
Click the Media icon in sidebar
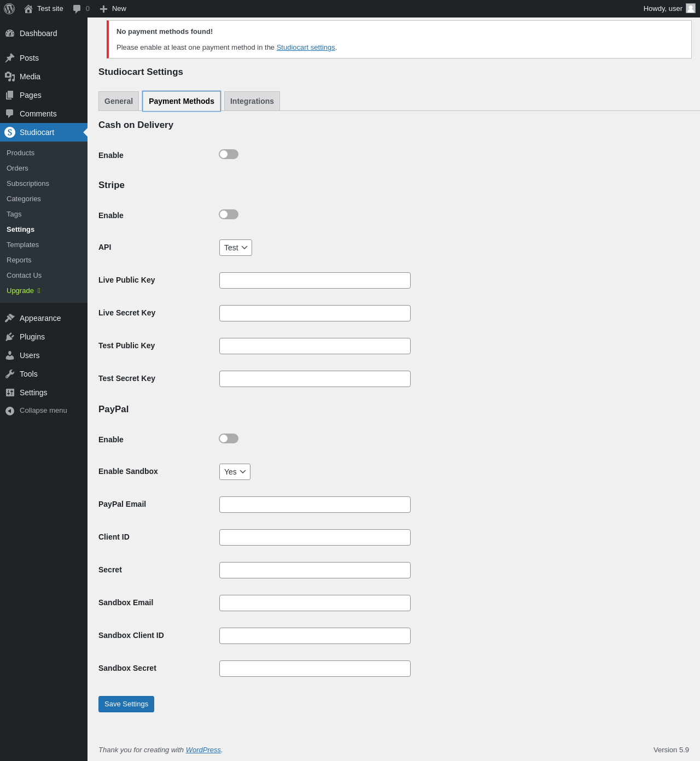tap(10, 77)
